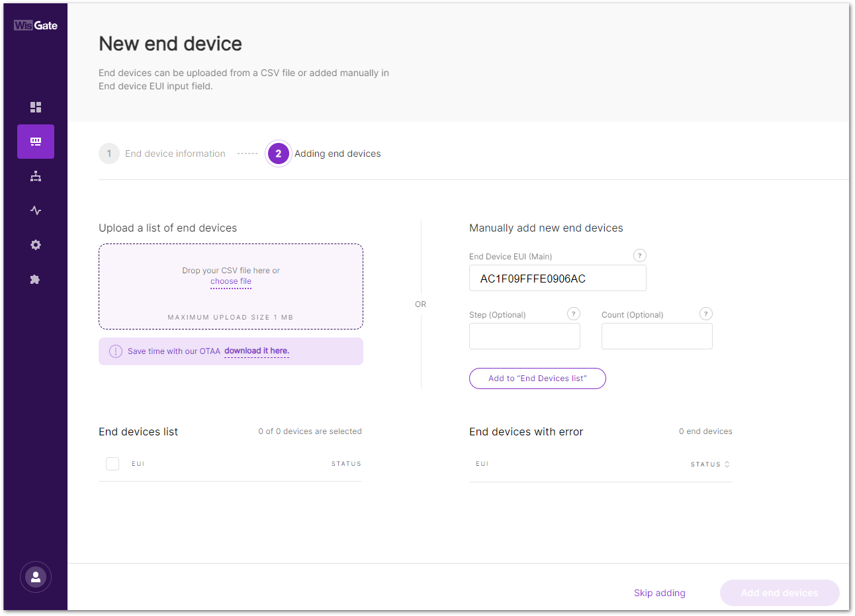Open the user profile avatar
The width and height of the screenshot is (855, 616).
coord(36,577)
